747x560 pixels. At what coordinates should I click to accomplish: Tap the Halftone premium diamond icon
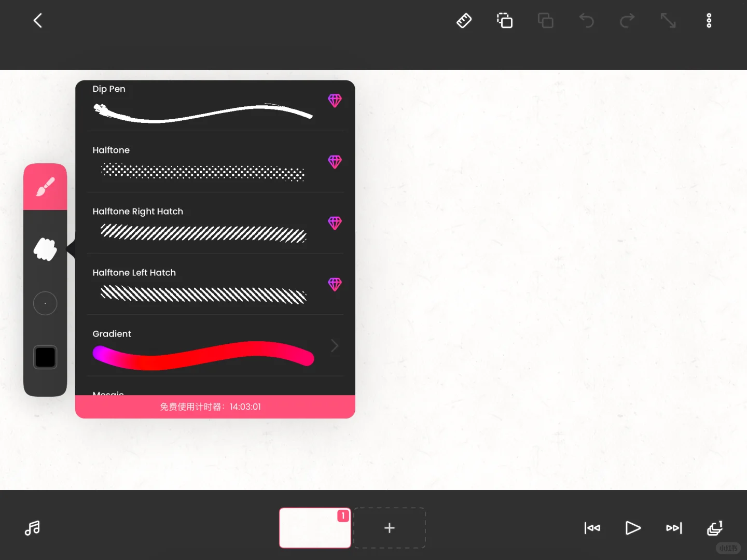coord(335,162)
